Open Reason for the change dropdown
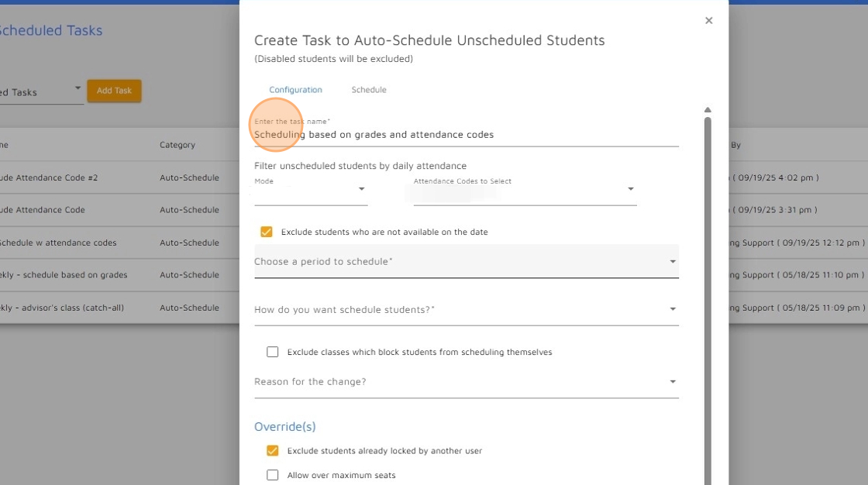868x485 pixels. [x=466, y=381]
